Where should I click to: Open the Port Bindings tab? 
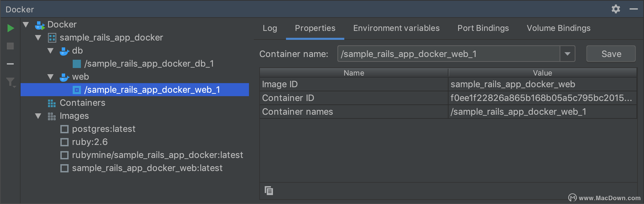(x=483, y=28)
